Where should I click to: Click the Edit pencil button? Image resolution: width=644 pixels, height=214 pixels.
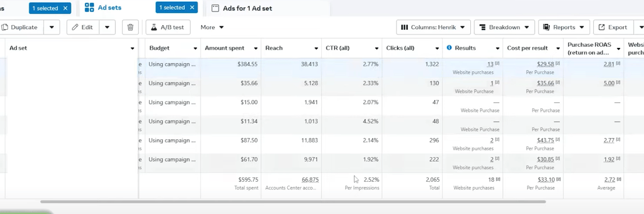coord(82,27)
